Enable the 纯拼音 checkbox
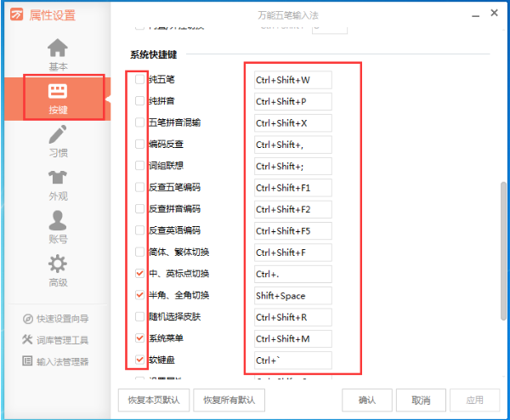Image resolution: width=510 pixels, height=420 pixels. pos(139,101)
